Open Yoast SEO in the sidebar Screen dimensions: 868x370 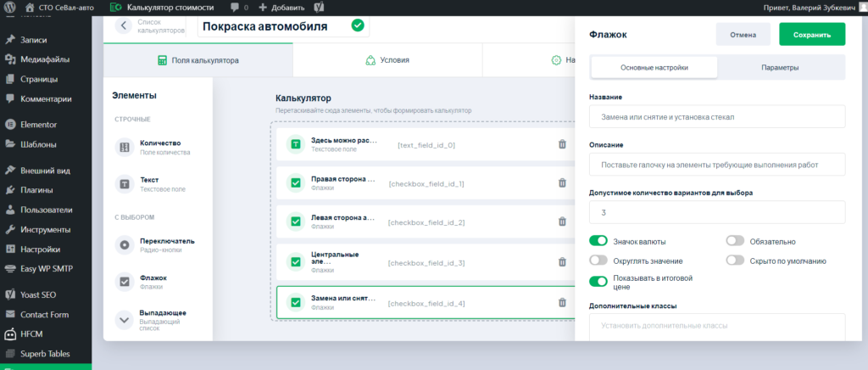tap(38, 294)
